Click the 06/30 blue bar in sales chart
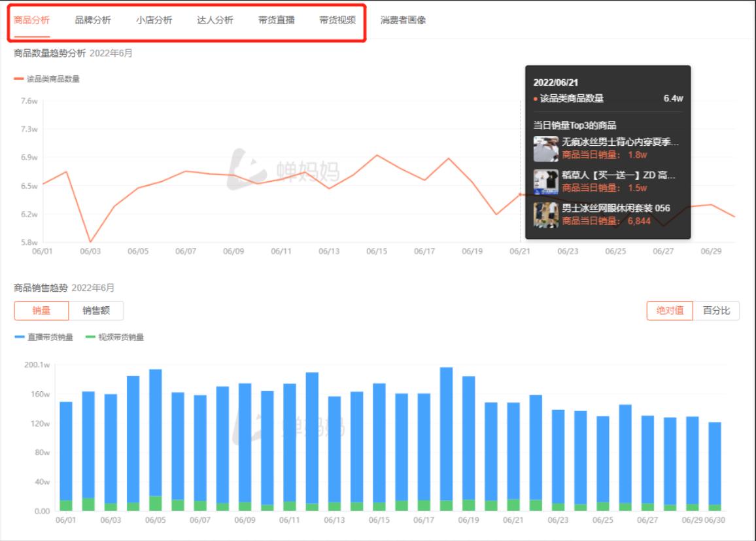 [x=715, y=464]
